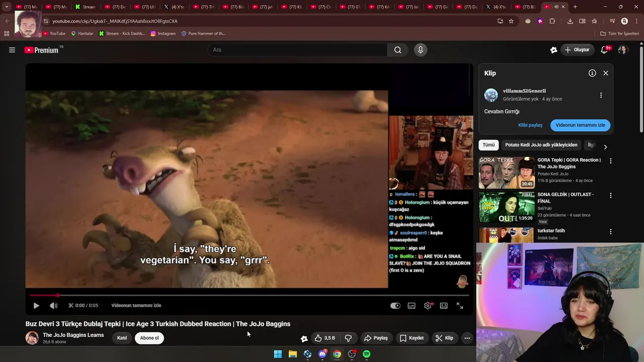Mute the video with the speaker icon
644x362 pixels.
click(x=54, y=305)
